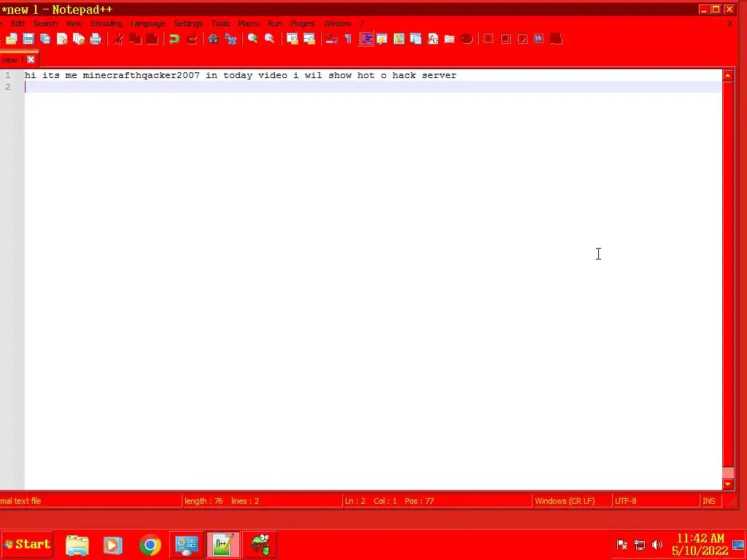747x560 pixels.
Task: Close document using menu bar X button
Action: [x=729, y=23]
